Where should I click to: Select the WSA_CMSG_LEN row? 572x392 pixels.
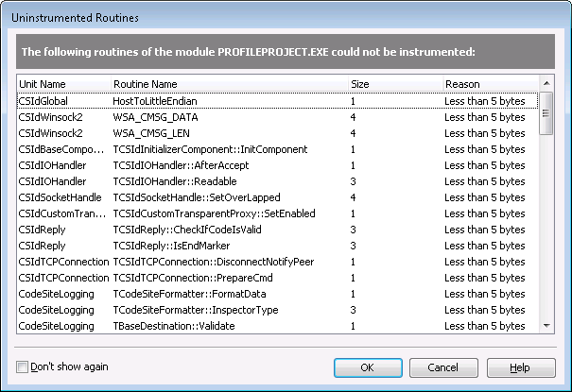pyautogui.click(x=278, y=133)
